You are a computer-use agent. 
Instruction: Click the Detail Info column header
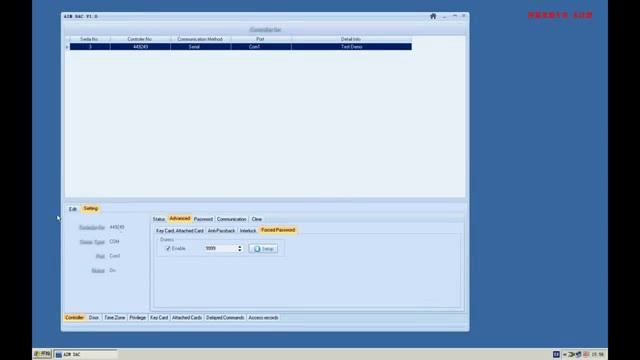[351, 39]
